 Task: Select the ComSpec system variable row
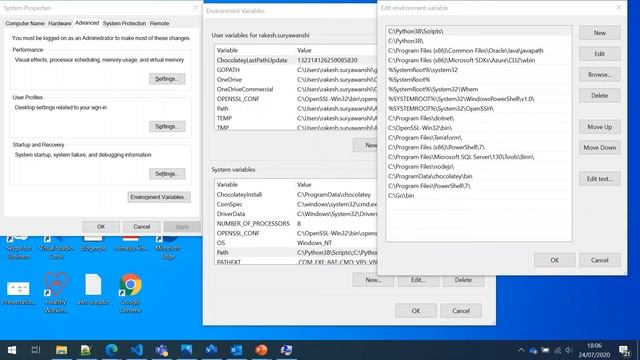click(296, 204)
